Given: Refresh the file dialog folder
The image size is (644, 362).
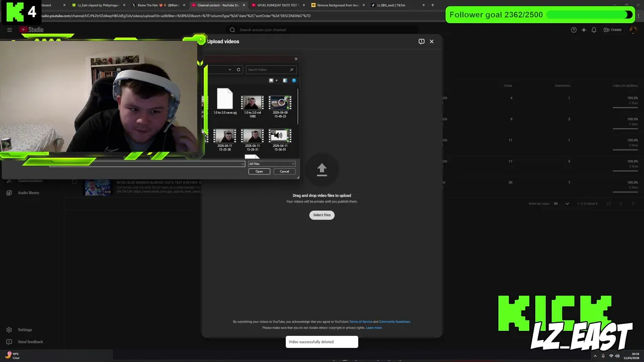Looking at the screenshot, I should [238, 70].
